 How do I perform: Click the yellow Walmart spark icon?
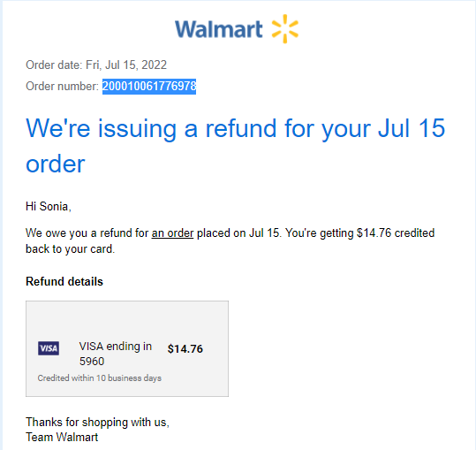point(284,29)
